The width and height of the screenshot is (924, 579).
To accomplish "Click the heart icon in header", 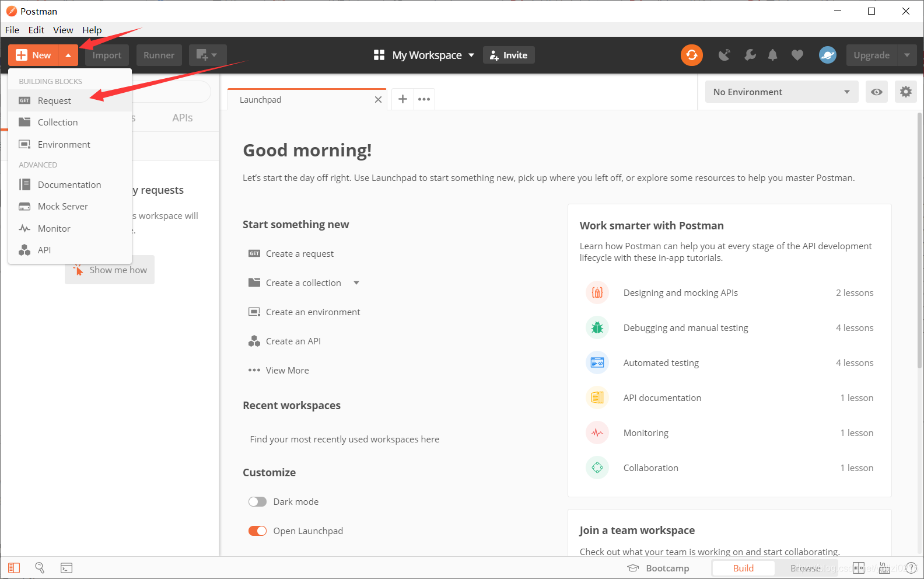I will (797, 55).
